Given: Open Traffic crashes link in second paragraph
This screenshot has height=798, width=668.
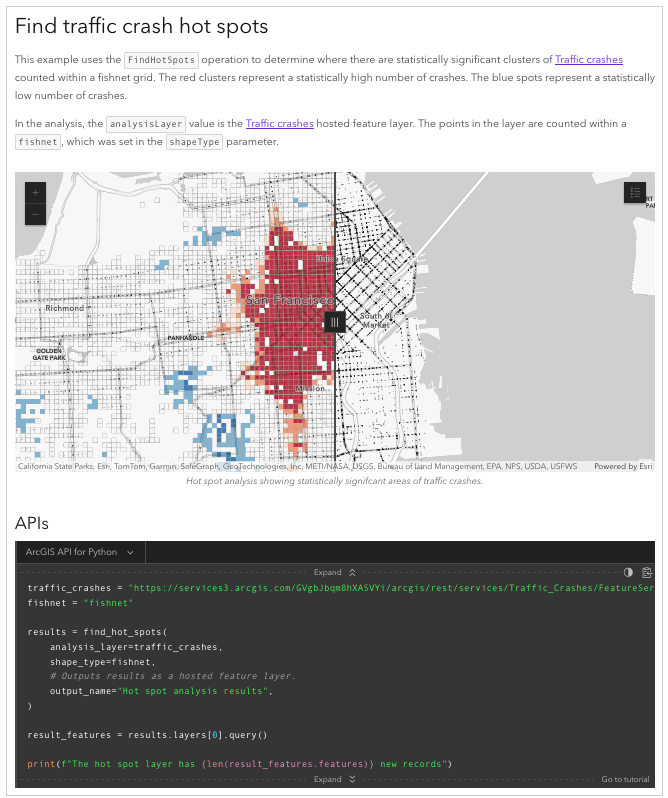Looking at the screenshot, I should click(279, 124).
